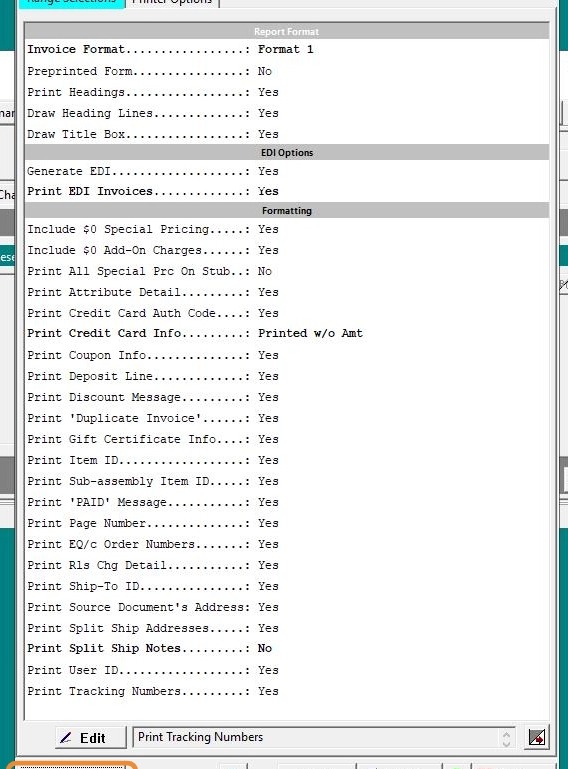Toggle the Preprinted Form setting
This screenshot has width=568, height=769.
(287, 71)
